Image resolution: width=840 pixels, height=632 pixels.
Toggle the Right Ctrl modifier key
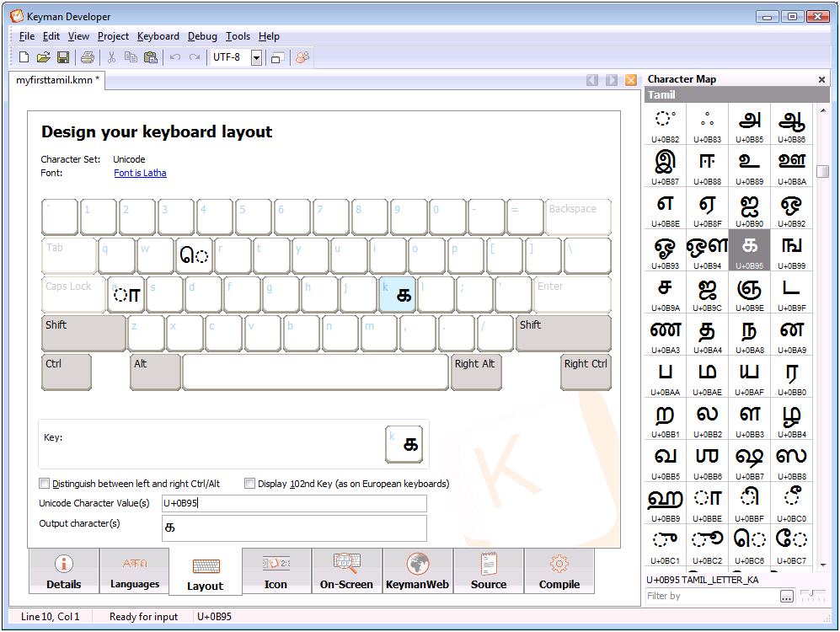tap(586, 372)
